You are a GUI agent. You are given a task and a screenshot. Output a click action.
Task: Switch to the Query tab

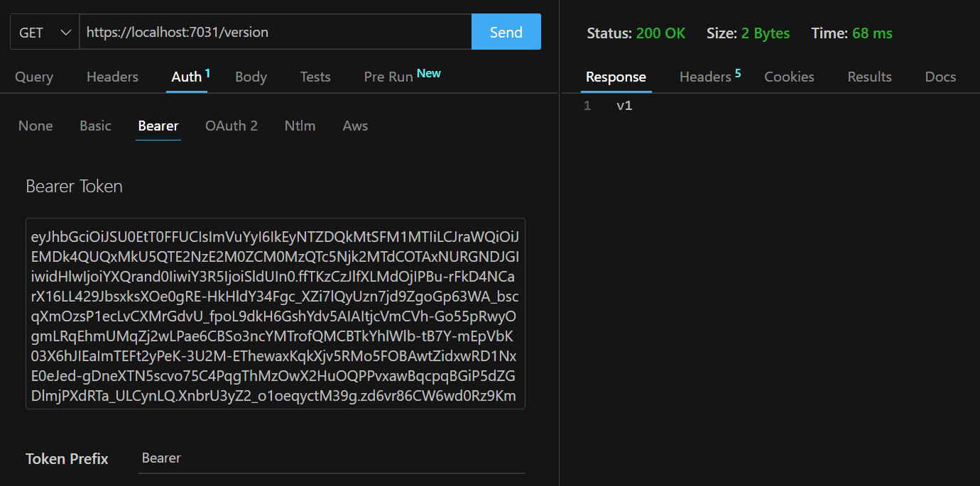tap(34, 77)
